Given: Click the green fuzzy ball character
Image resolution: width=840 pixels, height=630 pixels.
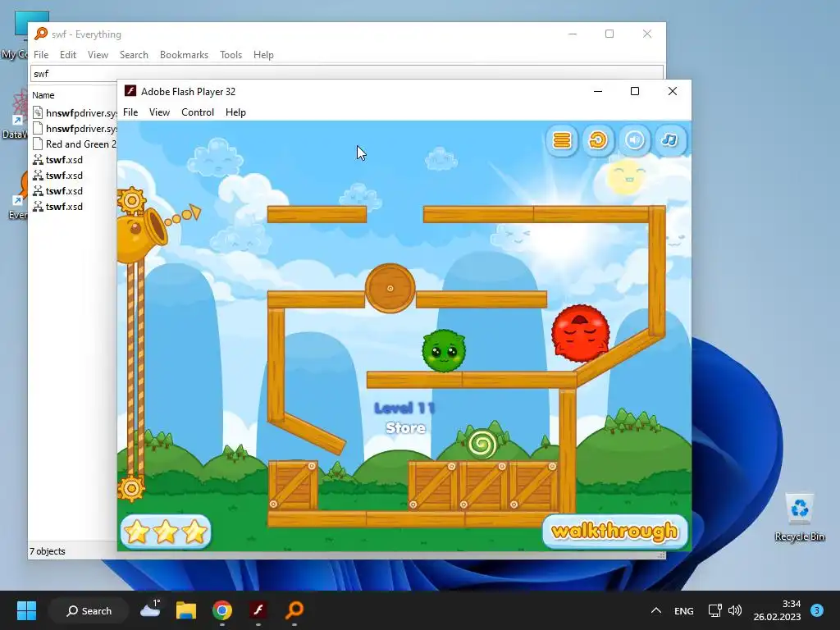Looking at the screenshot, I should (x=444, y=351).
